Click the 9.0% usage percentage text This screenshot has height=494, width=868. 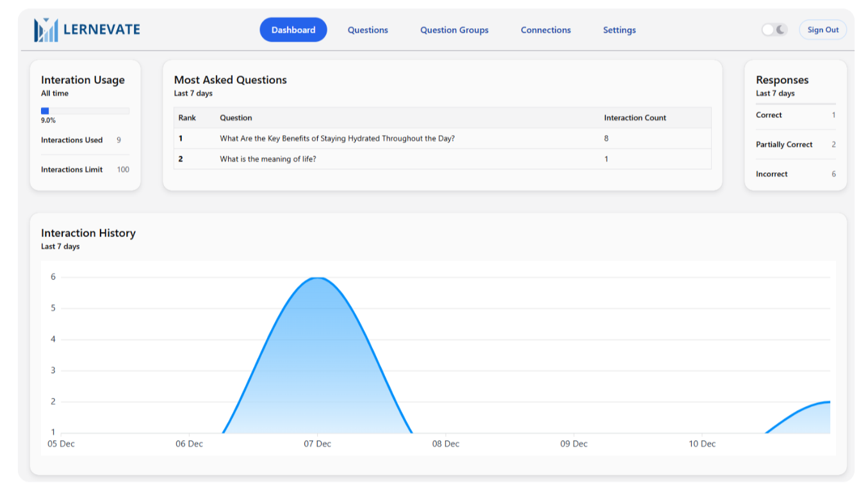[x=48, y=120]
